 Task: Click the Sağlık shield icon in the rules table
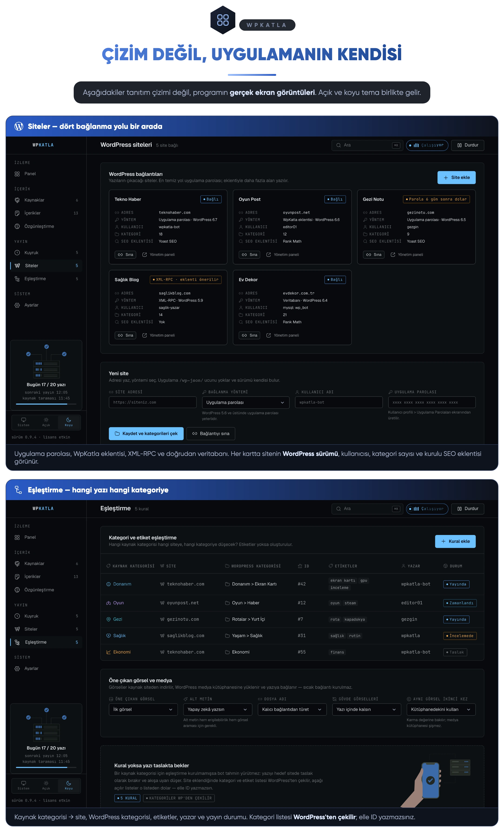109,636
